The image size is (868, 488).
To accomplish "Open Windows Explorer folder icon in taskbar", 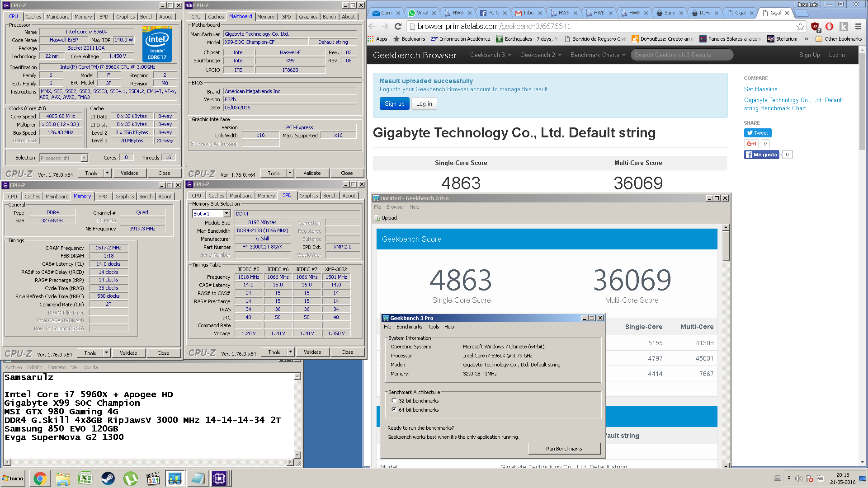I will coord(63,479).
